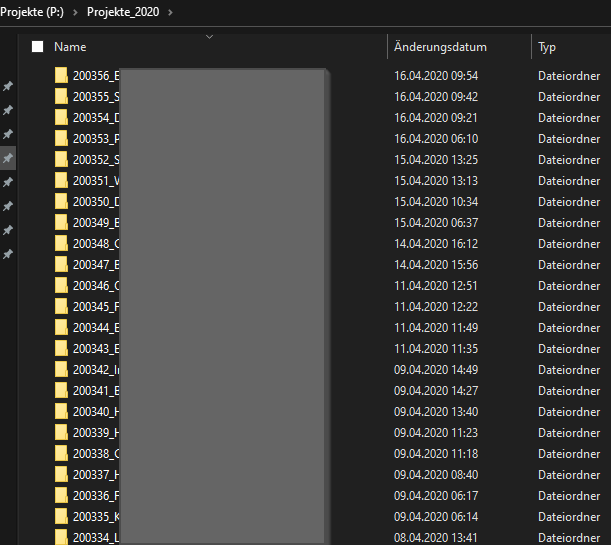Screen dimensions: 611x545
Task: Click folder name starting with 200353_
Action: click(96, 139)
